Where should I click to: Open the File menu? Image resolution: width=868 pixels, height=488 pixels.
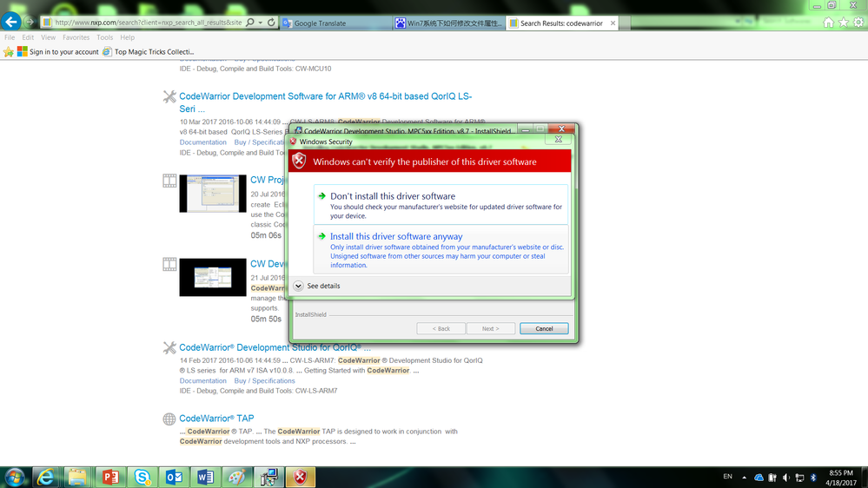click(x=10, y=37)
